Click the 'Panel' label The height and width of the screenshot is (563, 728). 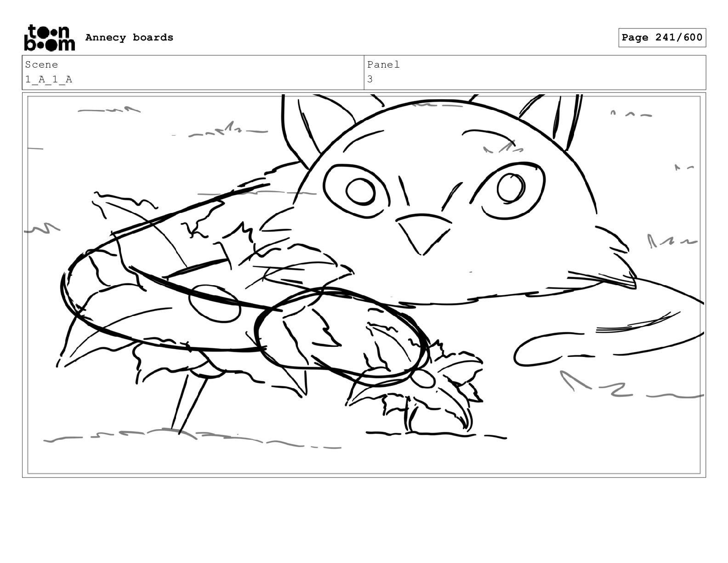click(383, 65)
